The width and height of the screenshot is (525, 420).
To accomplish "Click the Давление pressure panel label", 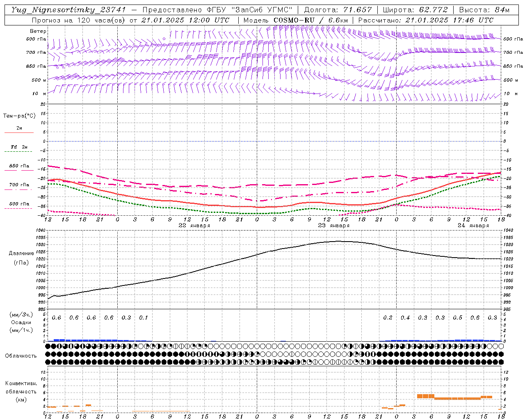I will pyautogui.click(x=21, y=253).
